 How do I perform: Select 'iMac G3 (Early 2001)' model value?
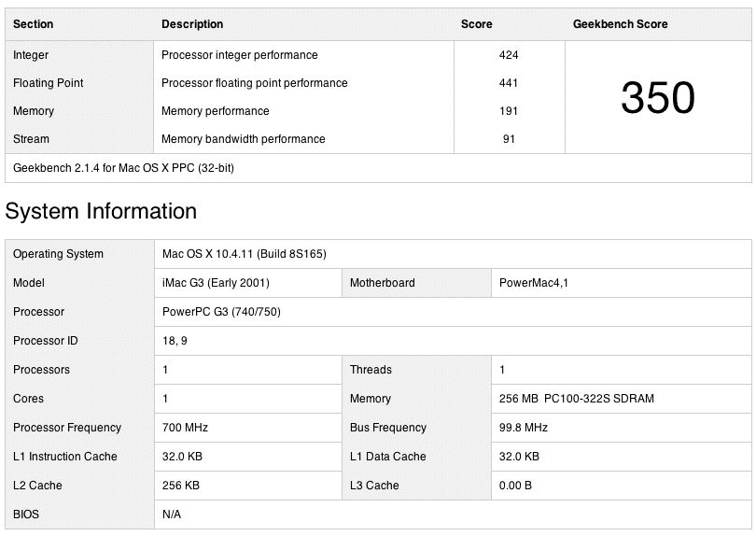[216, 283]
